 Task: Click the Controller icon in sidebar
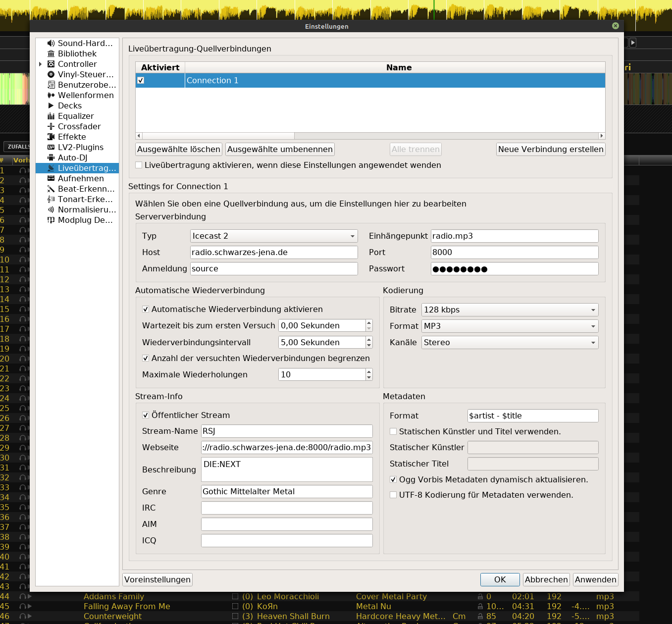[x=51, y=64]
